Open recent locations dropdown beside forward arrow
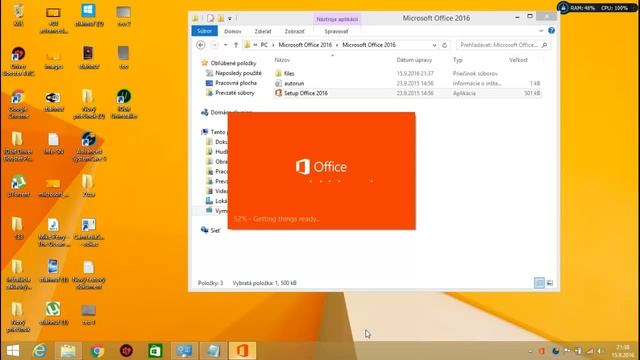The width and height of the screenshot is (640, 360). coord(225,45)
